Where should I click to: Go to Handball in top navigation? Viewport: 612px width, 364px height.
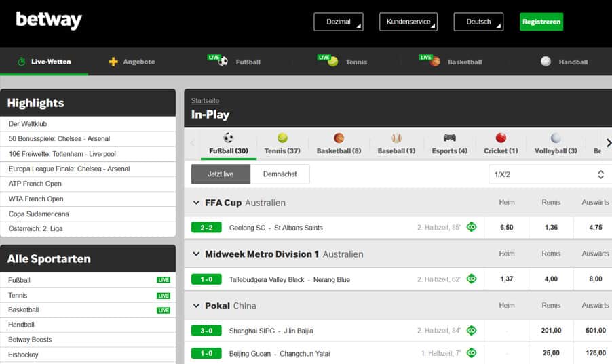pyautogui.click(x=564, y=62)
